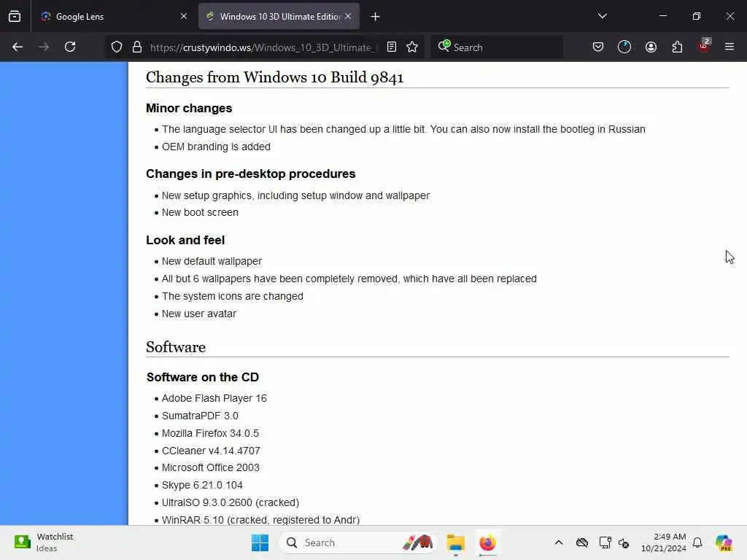Click the crustywindo.ws URL address field
This screenshot has height=560, width=747.
click(x=263, y=47)
